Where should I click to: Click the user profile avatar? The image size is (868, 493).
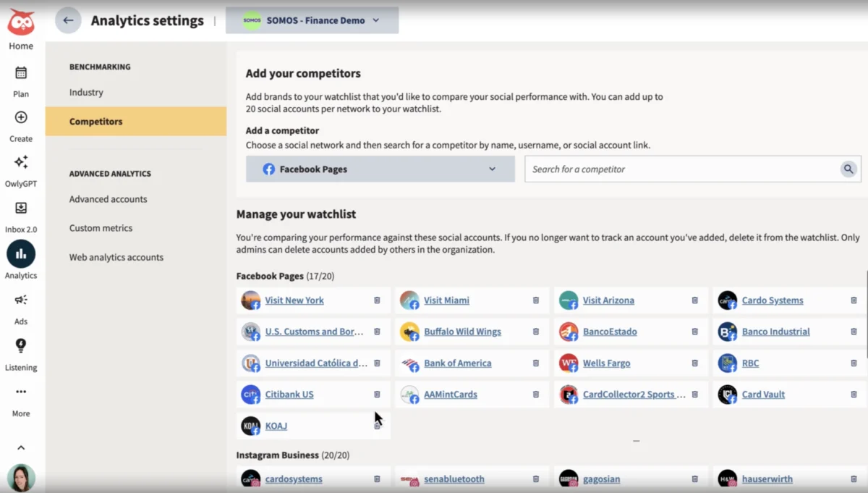click(x=21, y=478)
